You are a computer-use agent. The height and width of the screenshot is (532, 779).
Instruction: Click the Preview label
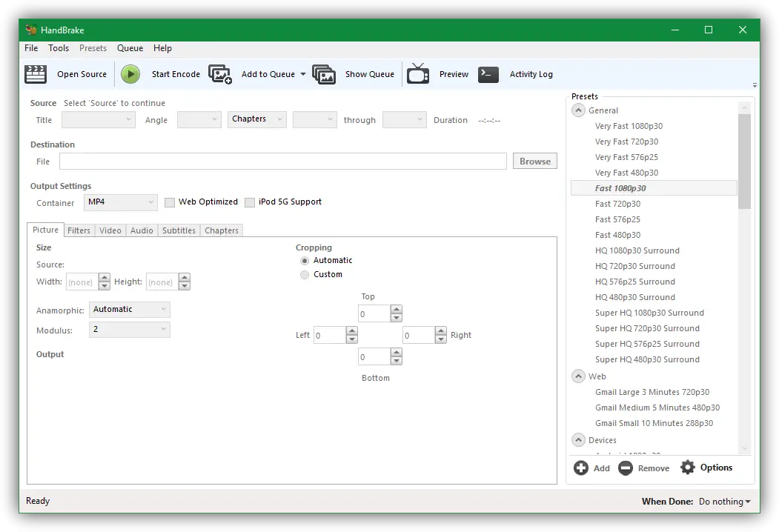(x=454, y=74)
